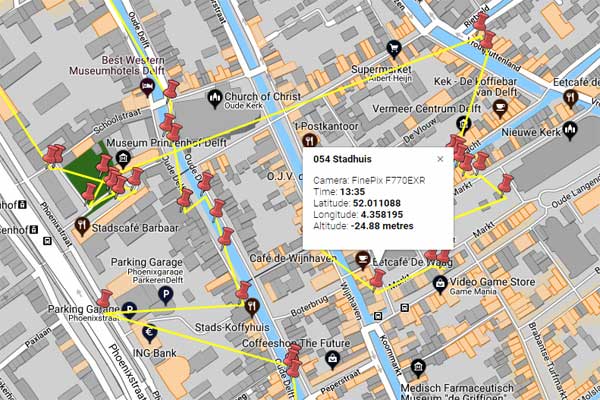Click the Museum Prinsenhof Delft museum icon
The height and width of the screenshot is (400, 600).
pyautogui.click(x=123, y=159)
